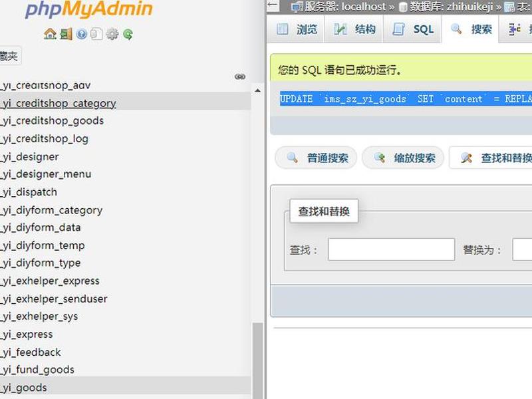The image size is (532, 399).
Task: Open yi_diyform_data table
Action: click(x=41, y=227)
